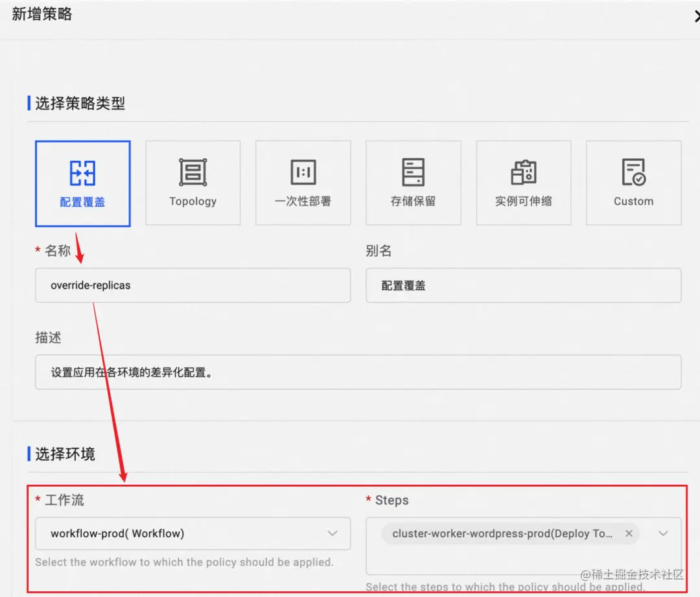Choose the 一次性部署 policy type
Viewport: 700px width, 597px height.
pos(303,183)
